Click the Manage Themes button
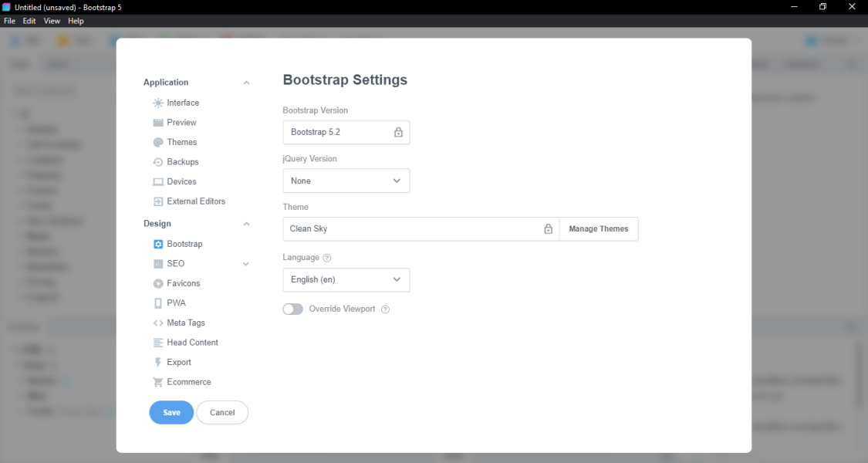Screen dimensions: 868x463 tap(599, 228)
